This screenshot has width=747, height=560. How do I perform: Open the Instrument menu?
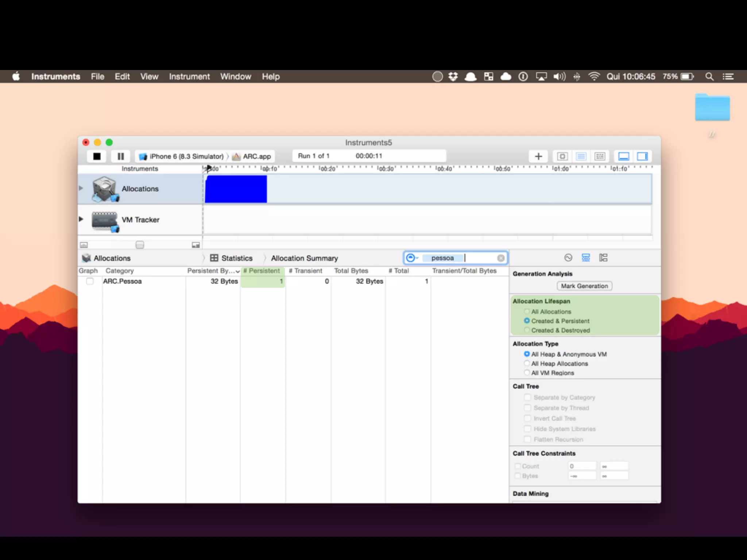click(189, 77)
